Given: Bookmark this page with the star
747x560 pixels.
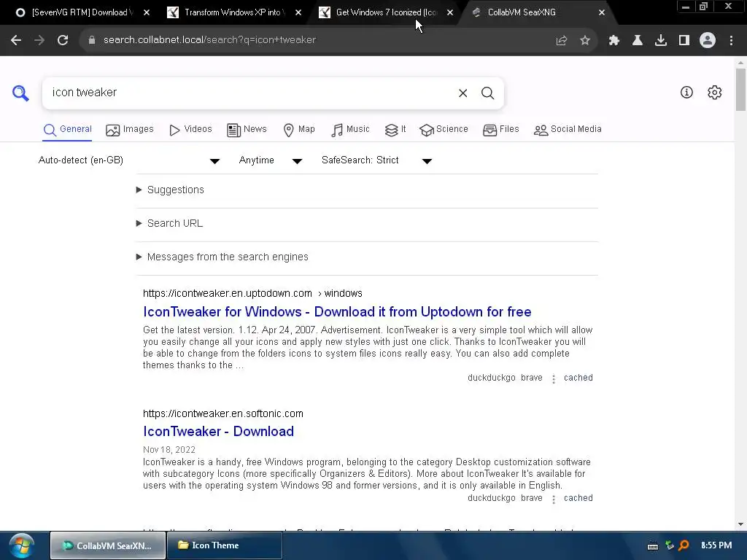Looking at the screenshot, I should (585, 40).
